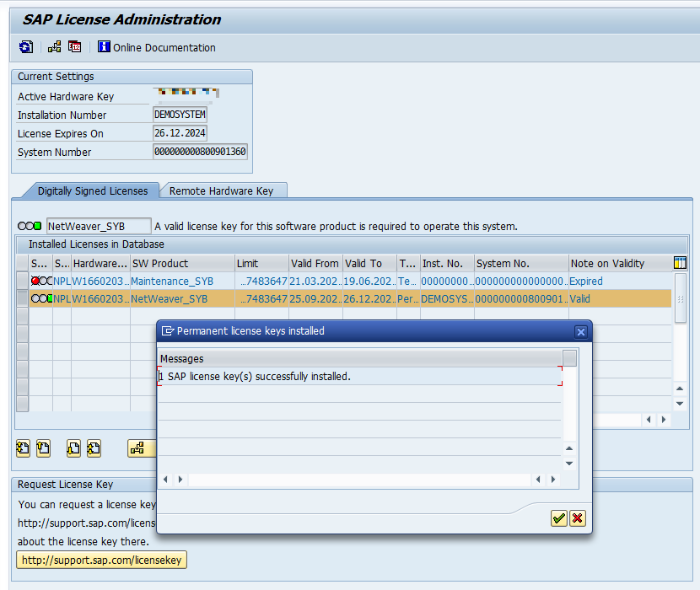Open Online Documentation via the info icon
The width and height of the screenshot is (700, 590).
[104, 47]
